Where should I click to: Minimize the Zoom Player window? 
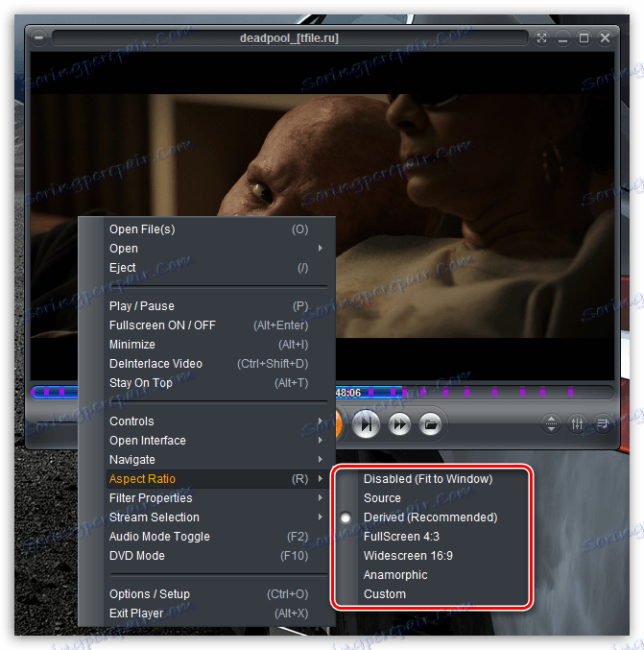[x=562, y=38]
